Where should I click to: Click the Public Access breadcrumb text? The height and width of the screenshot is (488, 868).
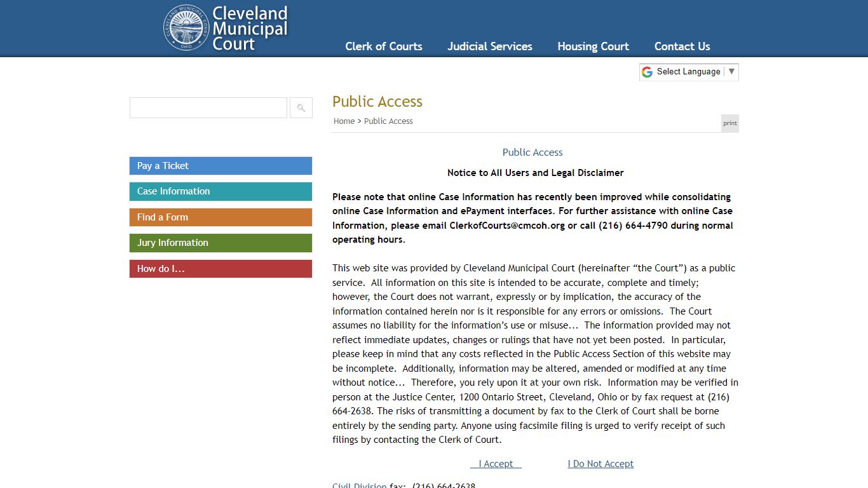pyautogui.click(x=388, y=121)
